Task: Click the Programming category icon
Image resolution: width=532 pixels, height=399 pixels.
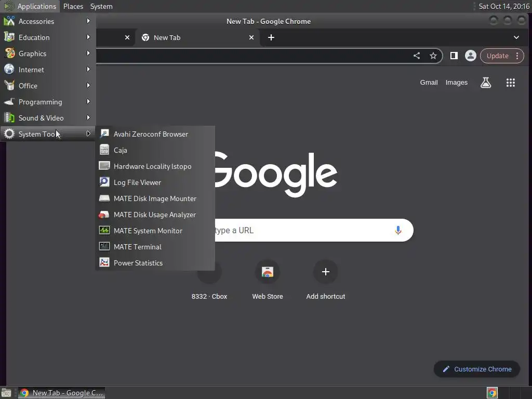Action: [x=9, y=102]
